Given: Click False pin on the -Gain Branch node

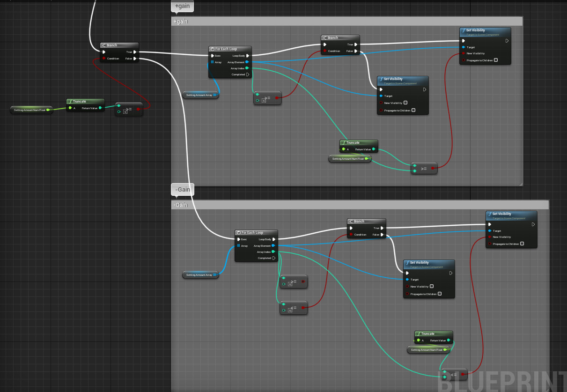Looking at the screenshot, I should (382, 235).
